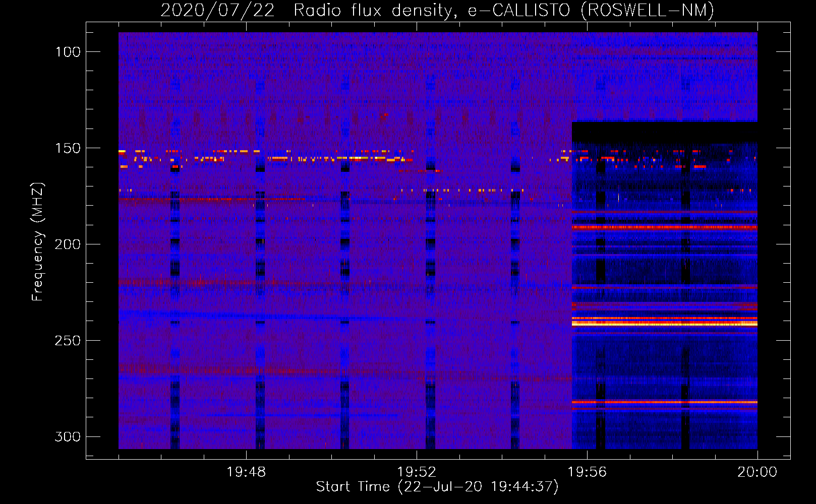The height and width of the screenshot is (504, 816).
Task: Click the 19:52 time tick label
Action: [x=417, y=472]
